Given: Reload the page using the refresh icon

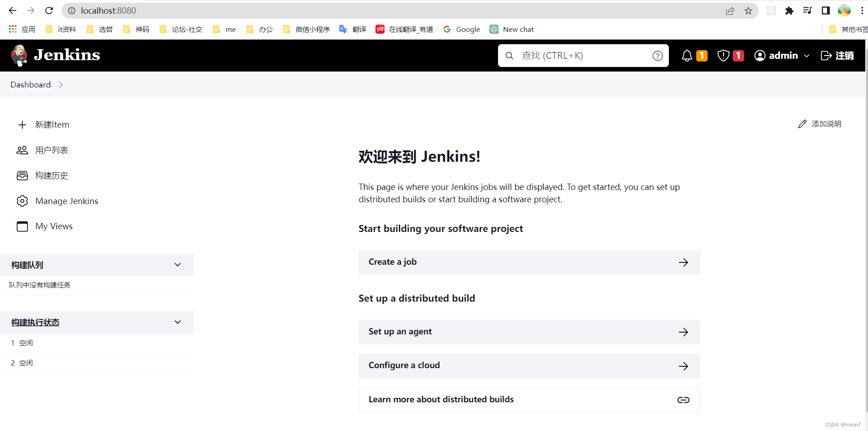Looking at the screenshot, I should tap(49, 10).
